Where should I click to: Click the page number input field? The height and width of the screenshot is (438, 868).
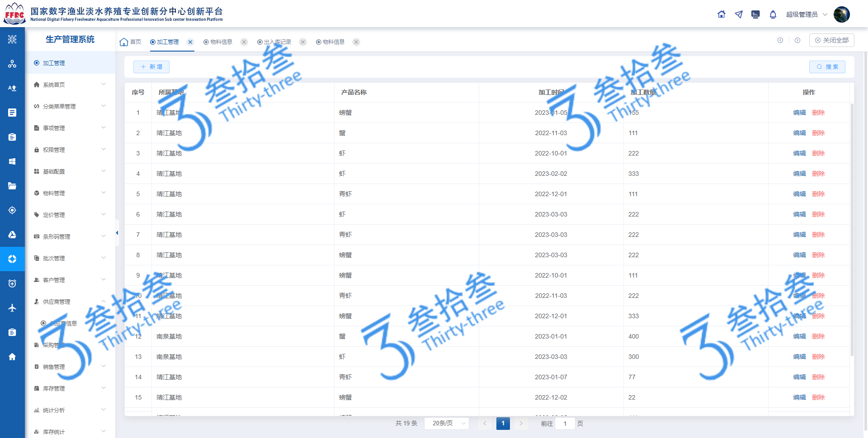tap(565, 424)
